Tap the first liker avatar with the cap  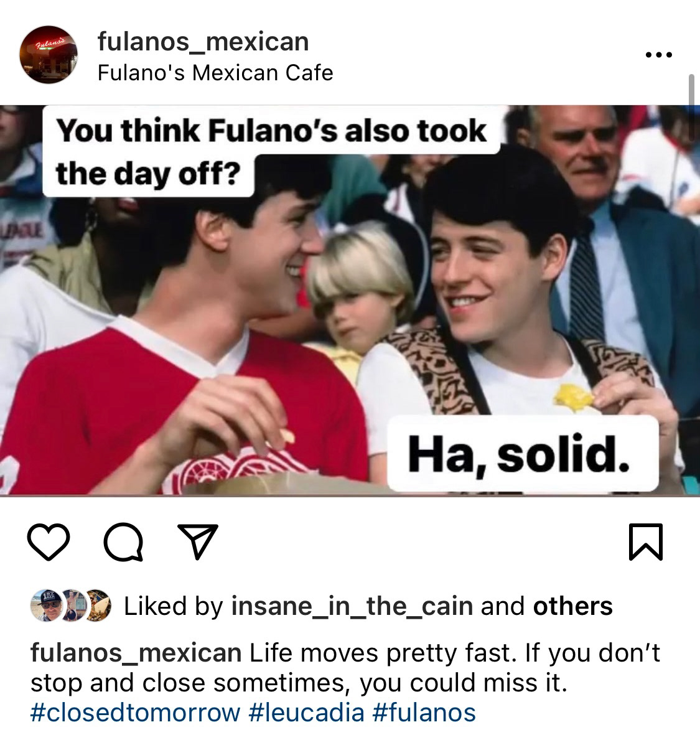[x=46, y=606]
